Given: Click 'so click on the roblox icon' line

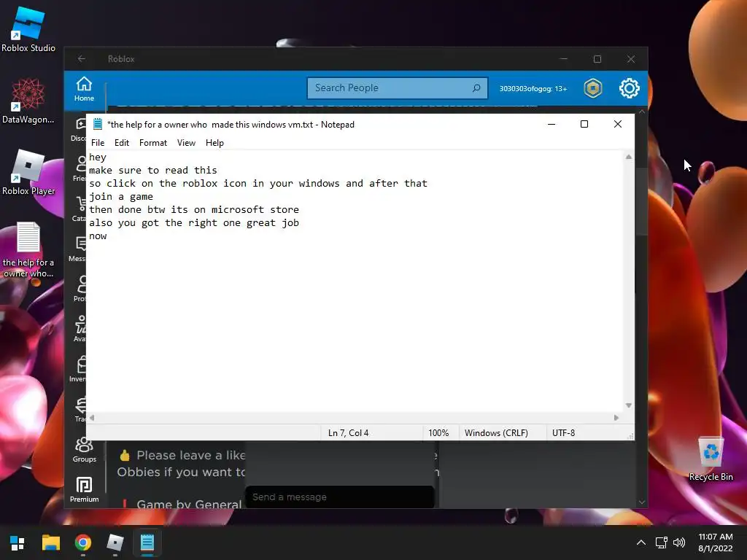Looking at the screenshot, I should coord(258,183).
